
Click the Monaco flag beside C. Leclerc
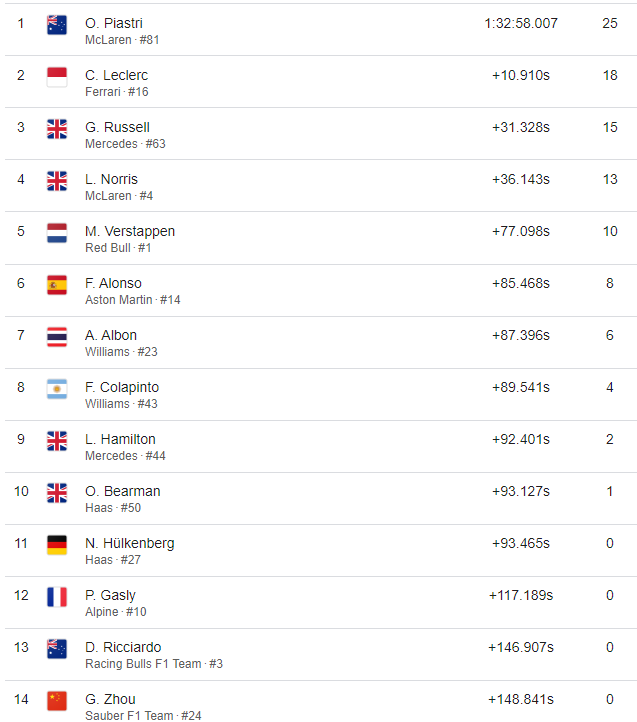tap(57, 77)
